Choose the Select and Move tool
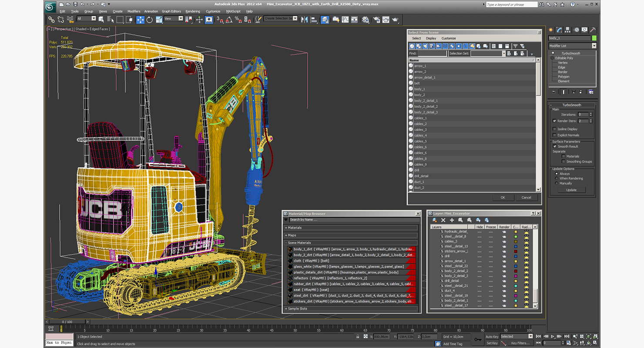This screenshot has width=644, height=348. coord(140,20)
